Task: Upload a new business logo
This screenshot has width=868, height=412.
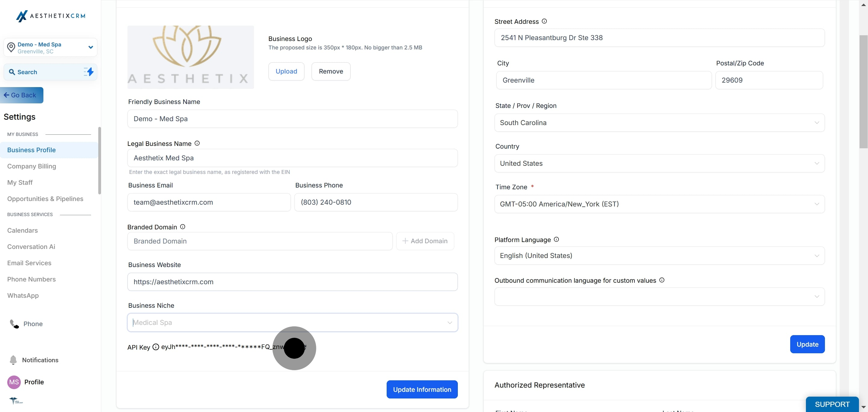Action: [x=286, y=71]
